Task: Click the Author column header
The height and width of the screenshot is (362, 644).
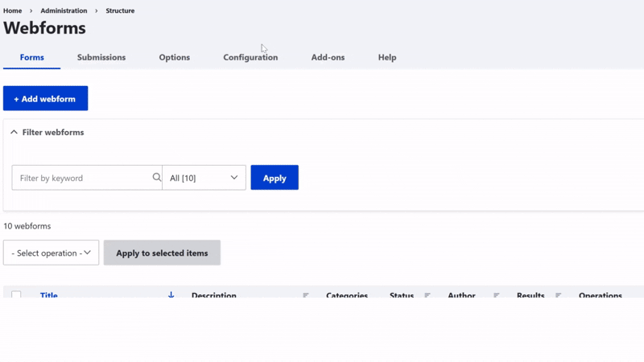Action: (461, 294)
